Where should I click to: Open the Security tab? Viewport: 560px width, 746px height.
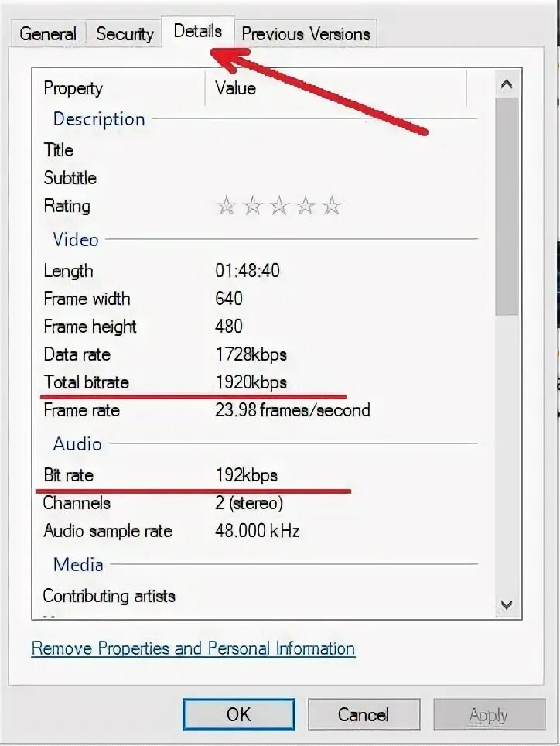point(125,34)
